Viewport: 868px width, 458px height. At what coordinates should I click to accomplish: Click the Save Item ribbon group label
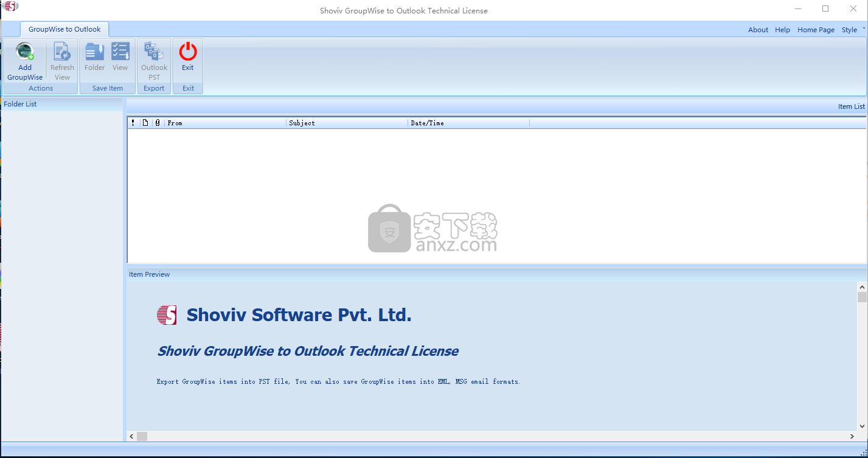(x=108, y=88)
